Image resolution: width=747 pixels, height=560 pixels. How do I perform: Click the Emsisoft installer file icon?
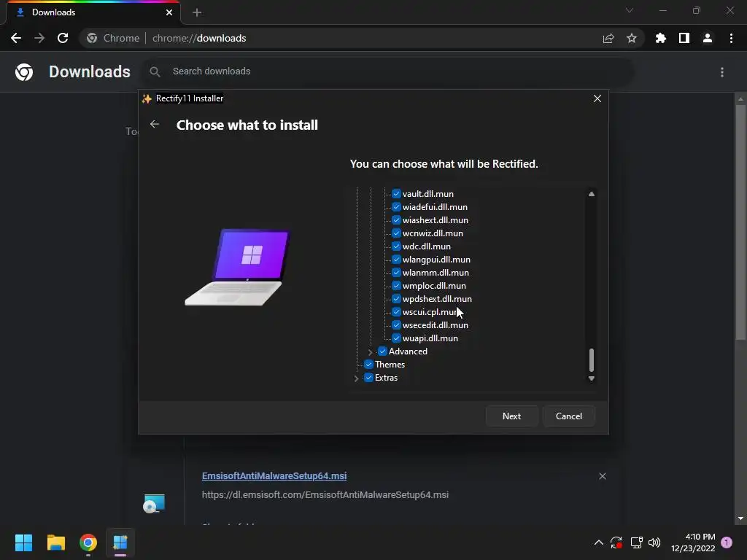154,503
